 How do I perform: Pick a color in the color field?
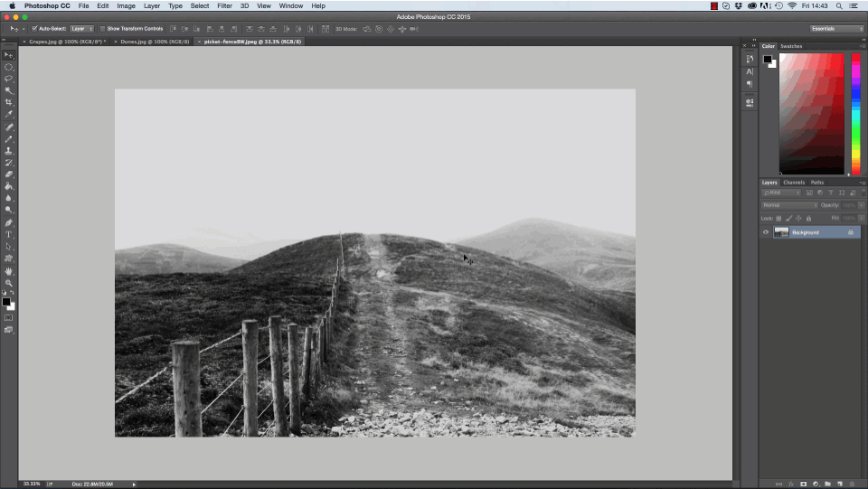812,113
